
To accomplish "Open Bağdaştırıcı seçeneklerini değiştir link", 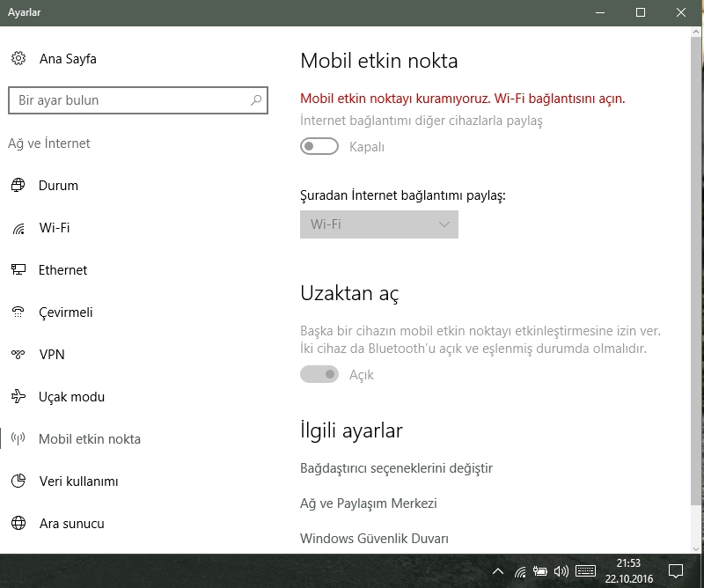I will 396,468.
